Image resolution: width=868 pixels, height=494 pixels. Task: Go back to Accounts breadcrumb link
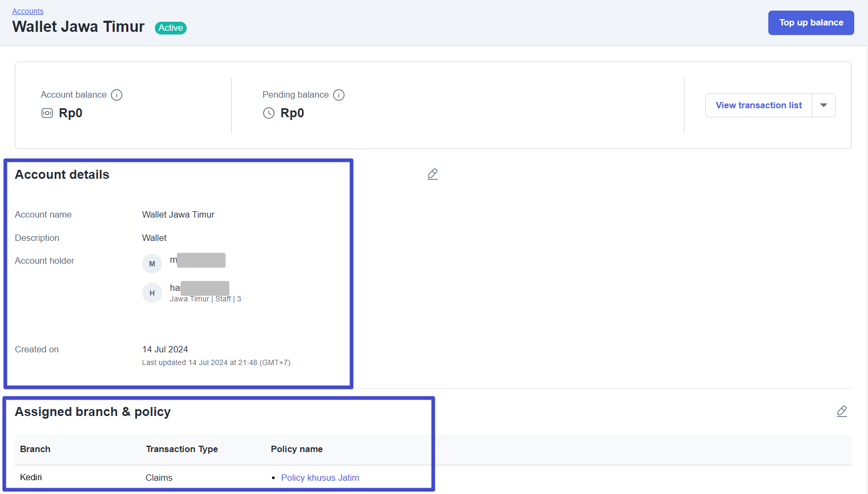pos(28,11)
